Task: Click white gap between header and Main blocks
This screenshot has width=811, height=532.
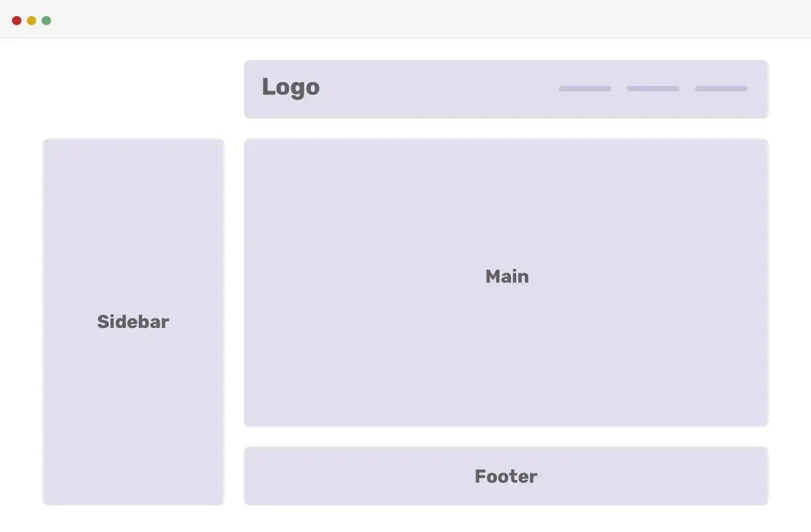Action: [x=506, y=129]
